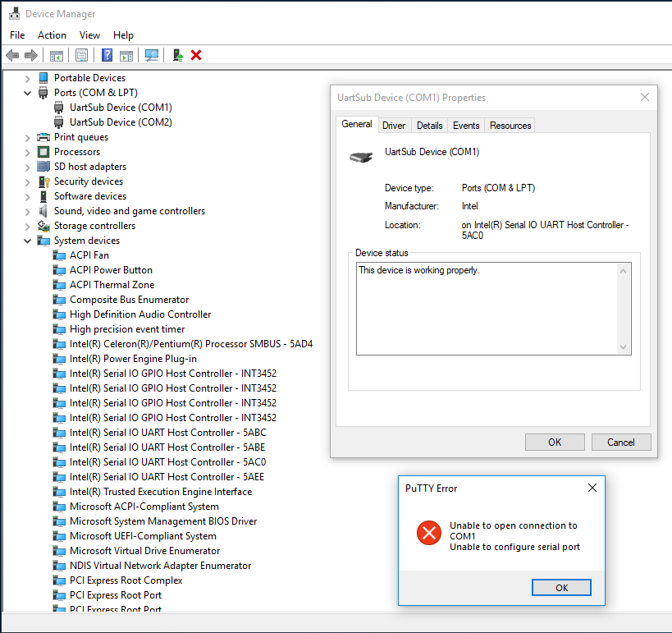Viewport: 672px width, 633px height.
Task: Click the serial connector icon in Properties dialog
Action: point(361,158)
